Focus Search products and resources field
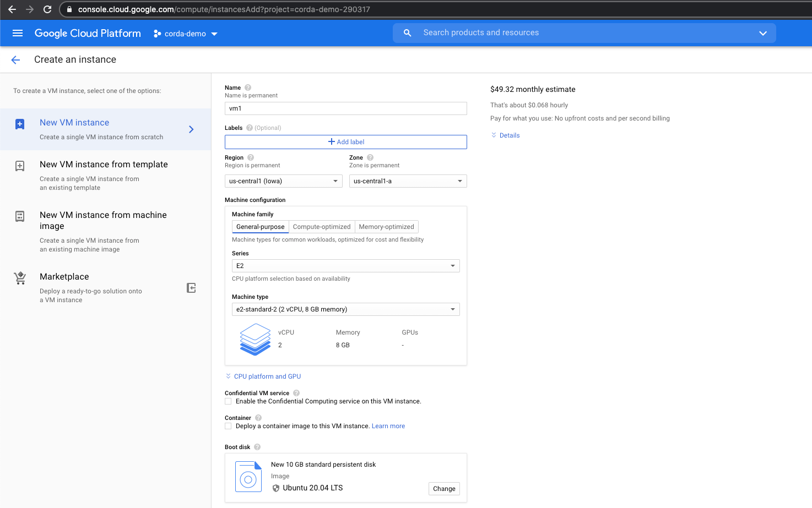This screenshot has width=812, height=508. click(x=584, y=33)
